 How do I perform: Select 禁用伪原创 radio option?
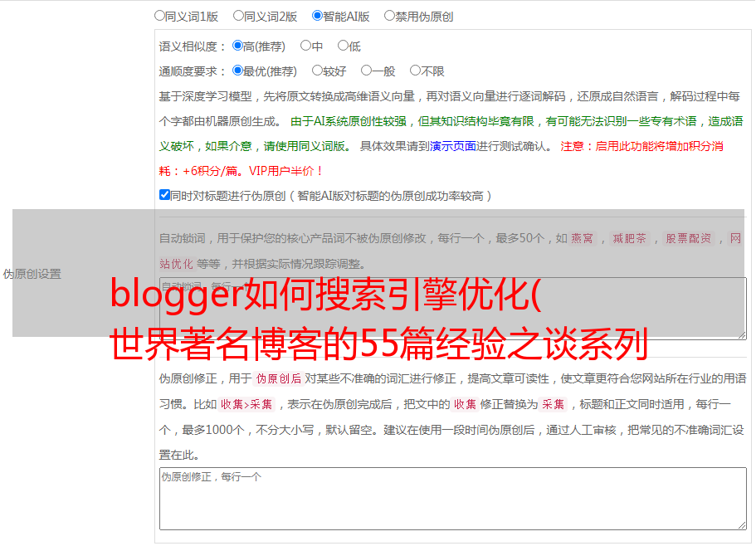(389, 16)
